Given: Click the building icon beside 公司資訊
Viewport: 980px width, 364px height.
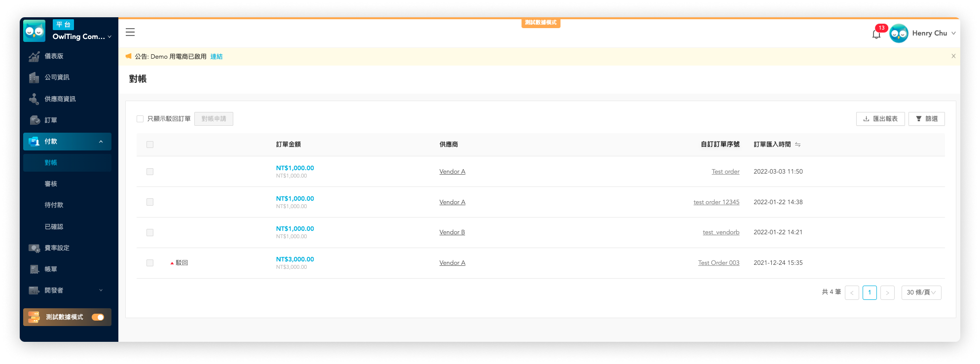Looking at the screenshot, I should [x=34, y=77].
